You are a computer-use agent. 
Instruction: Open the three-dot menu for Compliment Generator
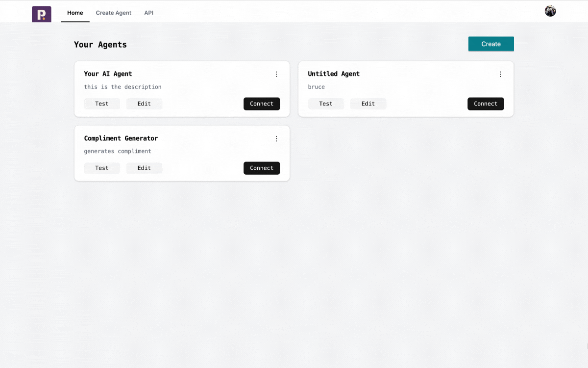point(276,139)
